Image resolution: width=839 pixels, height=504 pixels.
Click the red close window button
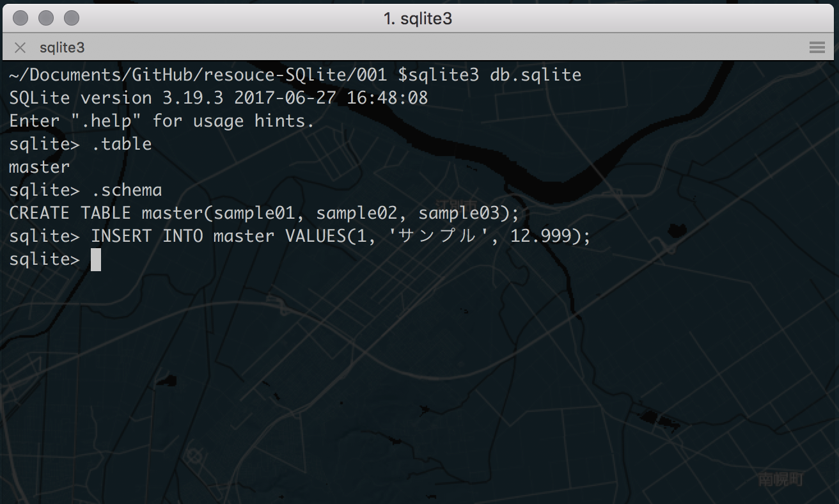pos(21,18)
